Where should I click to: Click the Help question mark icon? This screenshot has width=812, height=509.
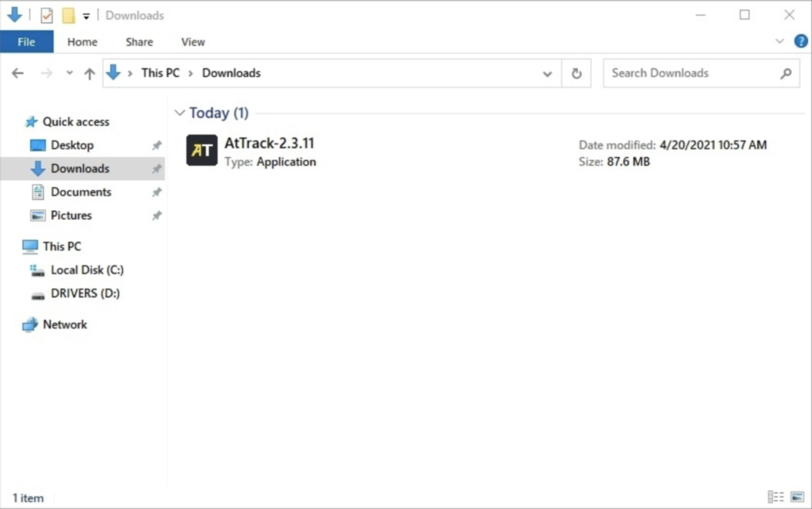(x=799, y=41)
